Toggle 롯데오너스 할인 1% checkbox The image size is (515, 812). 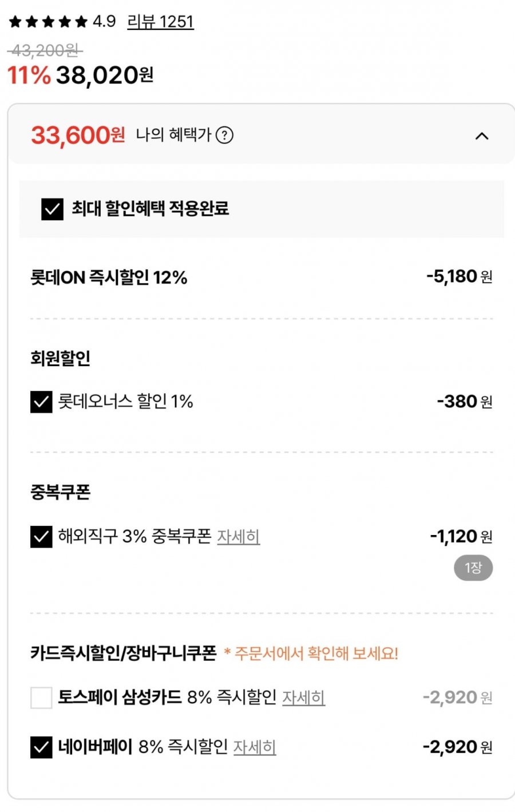pos(41,402)
